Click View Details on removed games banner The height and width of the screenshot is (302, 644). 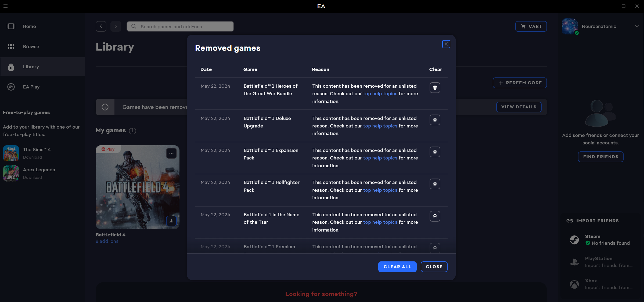pyautogui.click(x=519, y=107)
